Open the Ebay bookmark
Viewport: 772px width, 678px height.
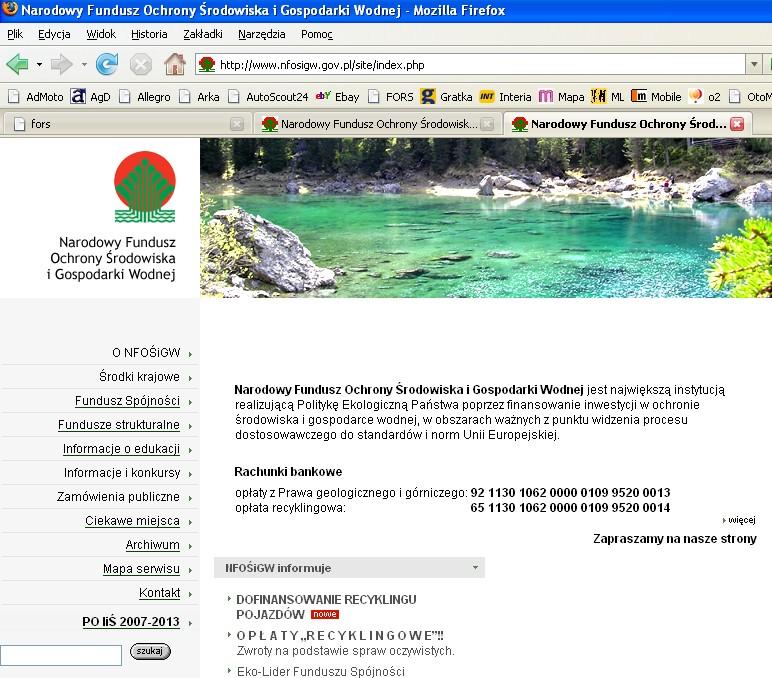337,97
